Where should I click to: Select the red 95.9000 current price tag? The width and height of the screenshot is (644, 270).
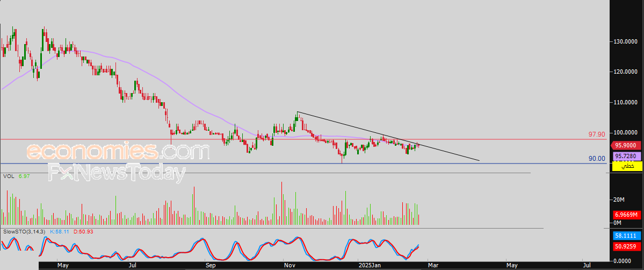(x=627, y=145)
